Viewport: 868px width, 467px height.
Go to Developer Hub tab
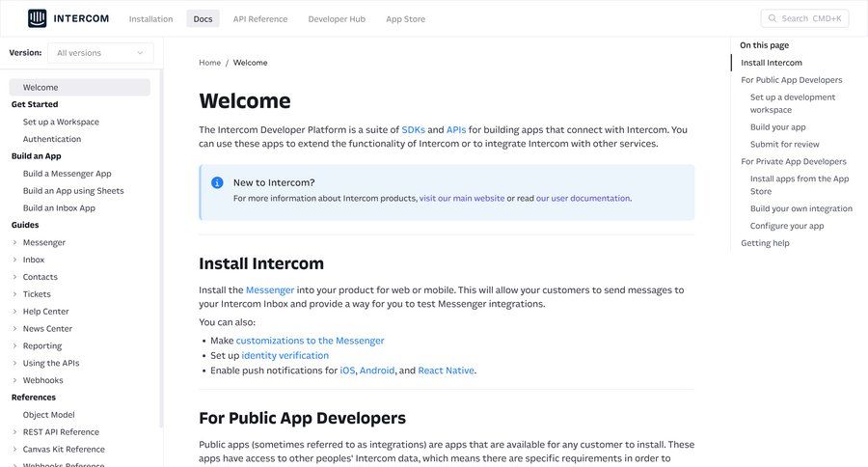click(337, 19)
